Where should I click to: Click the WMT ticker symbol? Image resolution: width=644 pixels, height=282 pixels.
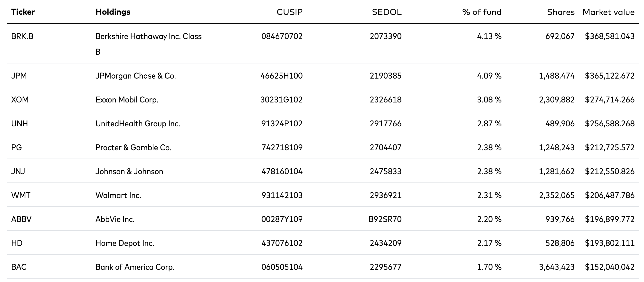(21, 195)
